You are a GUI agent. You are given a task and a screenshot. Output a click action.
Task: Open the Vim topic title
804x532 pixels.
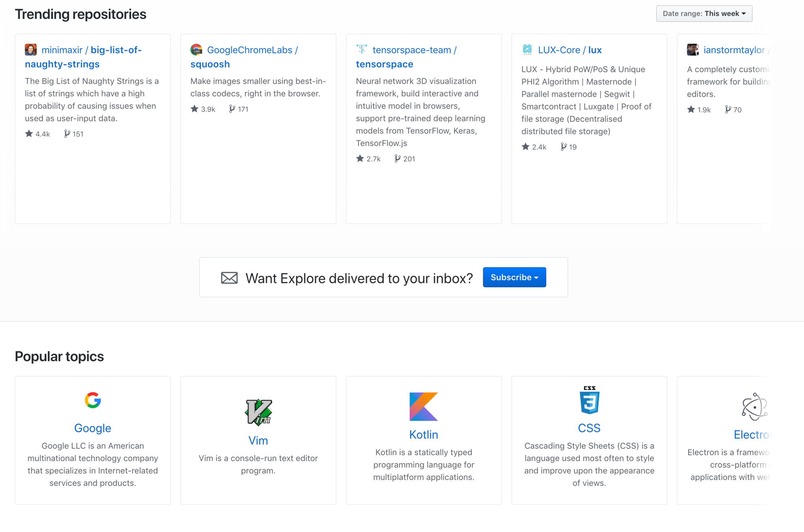pos(258,441)
